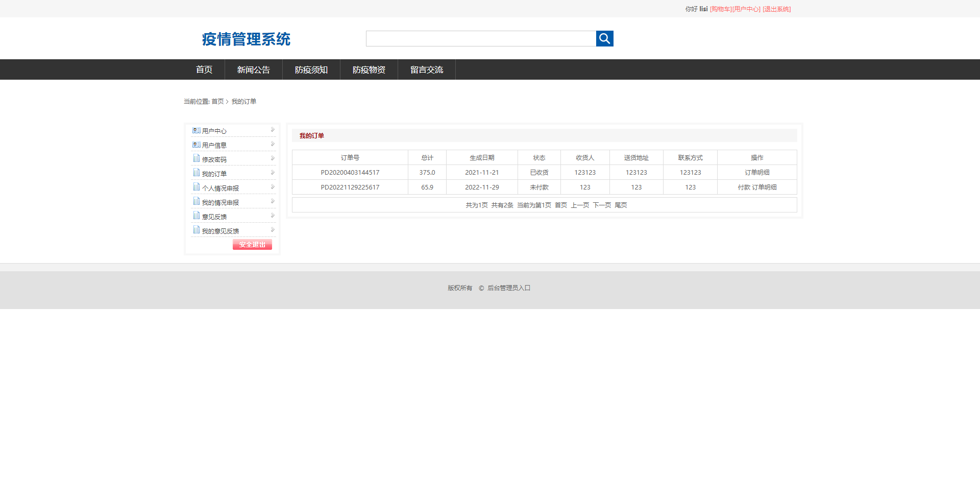
Task: Click the arrow at right of 意见反馈 row
Action: [x=273, y=216]
